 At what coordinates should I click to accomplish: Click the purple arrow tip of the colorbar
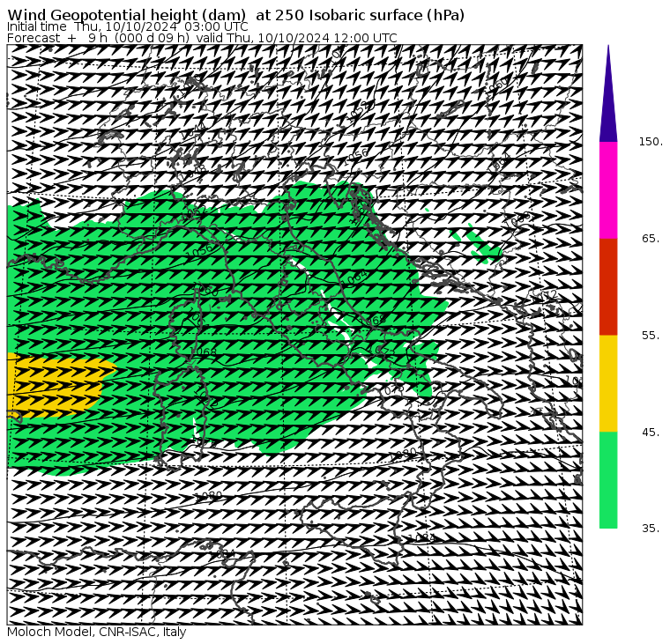point(608,93)
